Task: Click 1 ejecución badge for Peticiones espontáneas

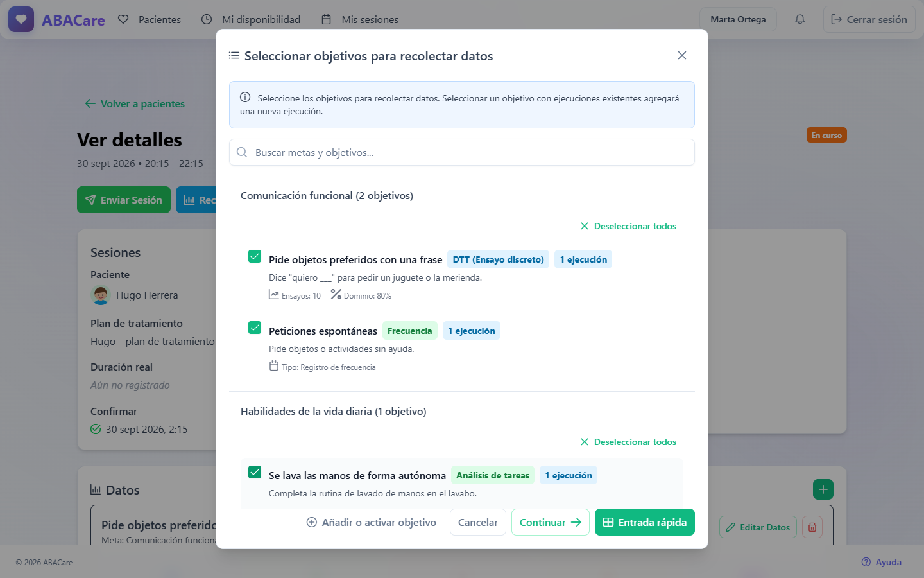Action: pos(472,331)
